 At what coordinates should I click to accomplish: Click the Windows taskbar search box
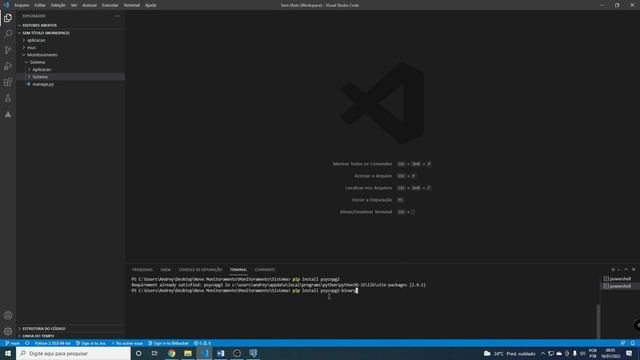73,353
